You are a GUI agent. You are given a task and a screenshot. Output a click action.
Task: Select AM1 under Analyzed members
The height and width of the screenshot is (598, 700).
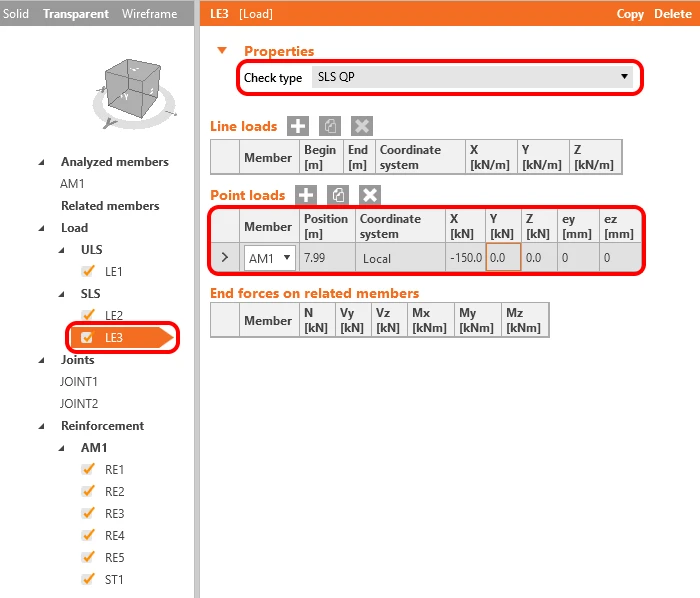pos(72,183)
